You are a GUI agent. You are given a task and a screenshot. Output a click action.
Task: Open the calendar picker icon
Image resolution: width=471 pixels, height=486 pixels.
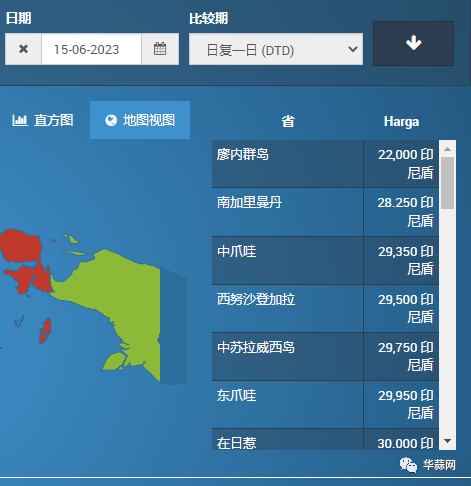pyautogui.click(x=160, y=49)
